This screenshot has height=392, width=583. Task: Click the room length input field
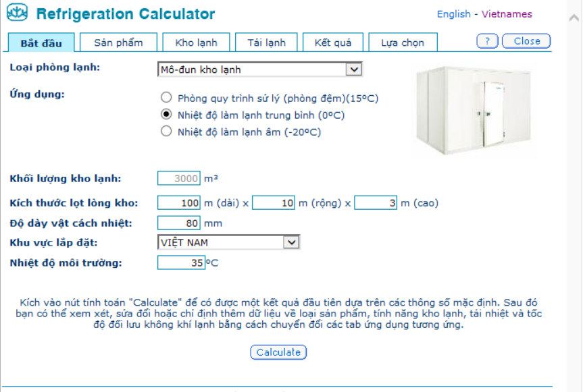click(x=179, y=202)
